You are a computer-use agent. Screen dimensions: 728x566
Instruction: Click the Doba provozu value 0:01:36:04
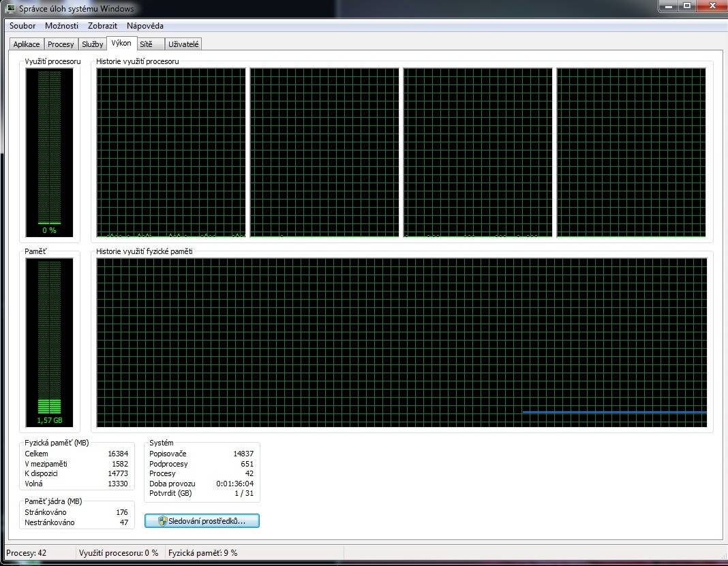[235, 484]
